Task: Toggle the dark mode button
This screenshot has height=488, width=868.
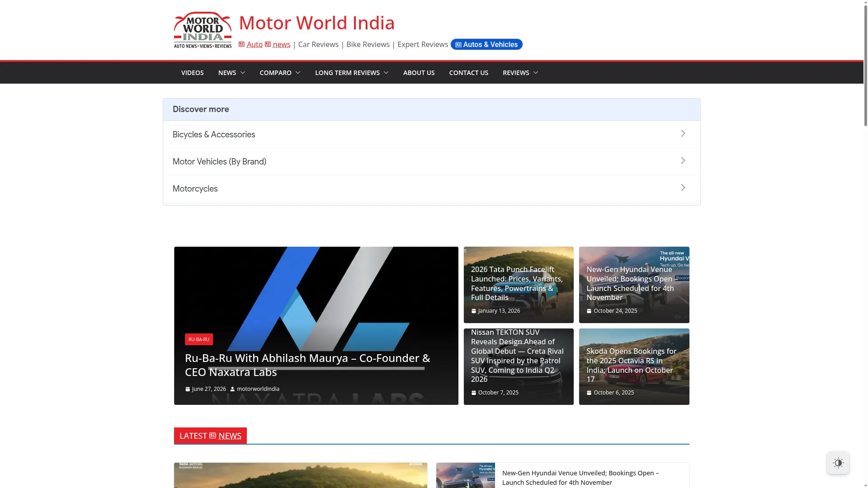Action: click(838, 463)
